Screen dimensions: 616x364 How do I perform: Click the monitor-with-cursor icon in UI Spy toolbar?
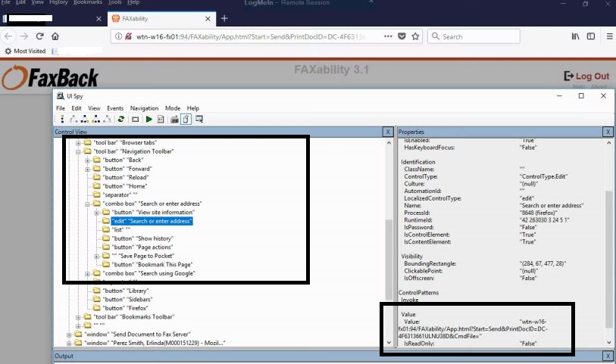pyautogui.click(x=199, y=119)
